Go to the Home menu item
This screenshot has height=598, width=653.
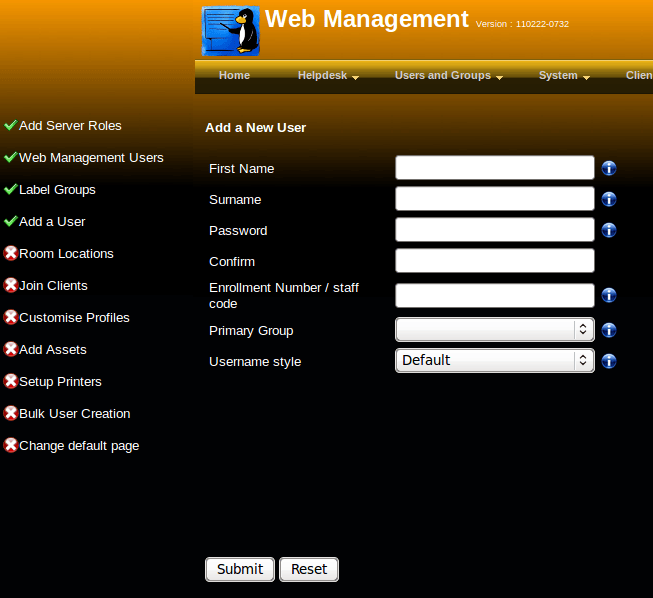234,75
